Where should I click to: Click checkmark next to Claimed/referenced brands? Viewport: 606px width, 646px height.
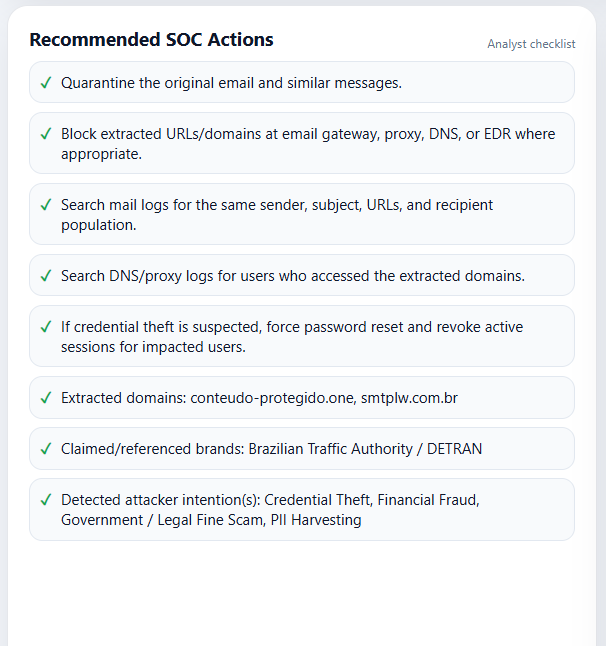click(46, 449)
